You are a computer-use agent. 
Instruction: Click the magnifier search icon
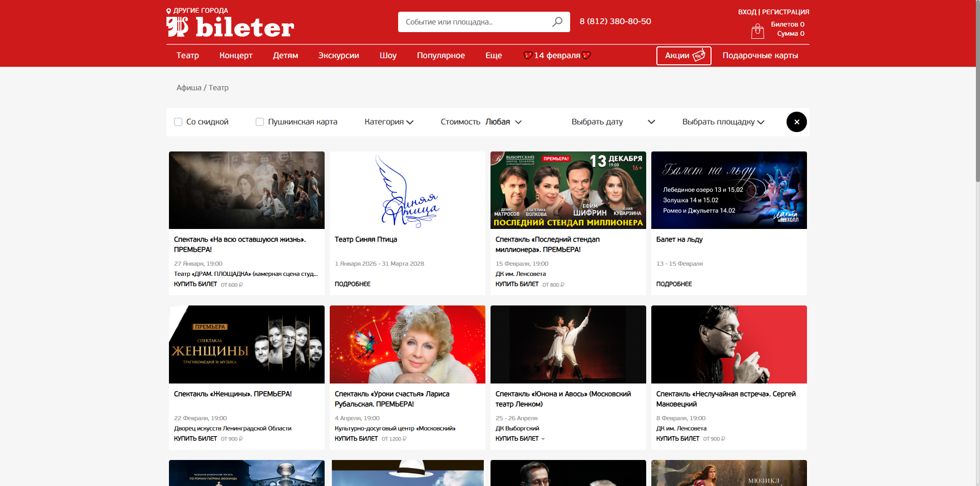pyautogui.click(x=557, y=22)
